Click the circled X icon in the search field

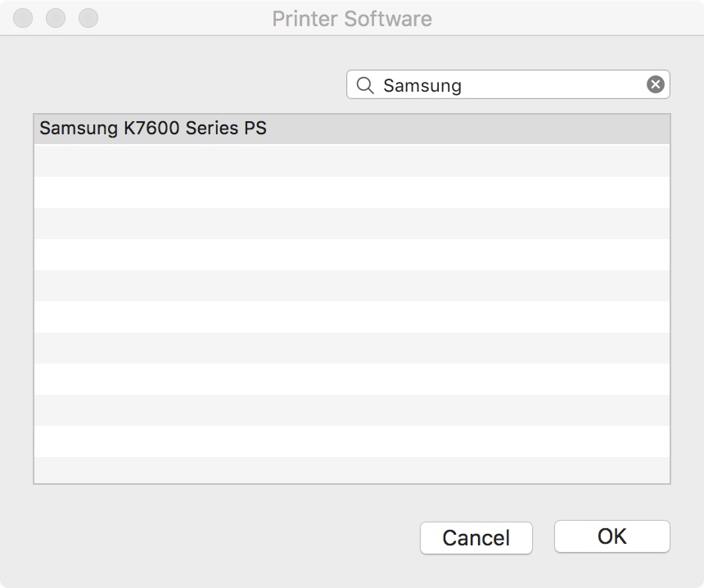click(x=655, y=84)
